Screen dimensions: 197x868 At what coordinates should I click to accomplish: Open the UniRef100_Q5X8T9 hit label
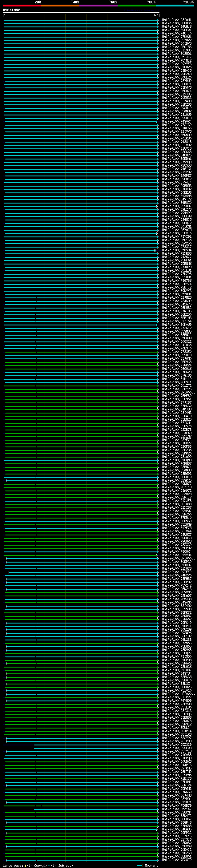coord(176,860)
